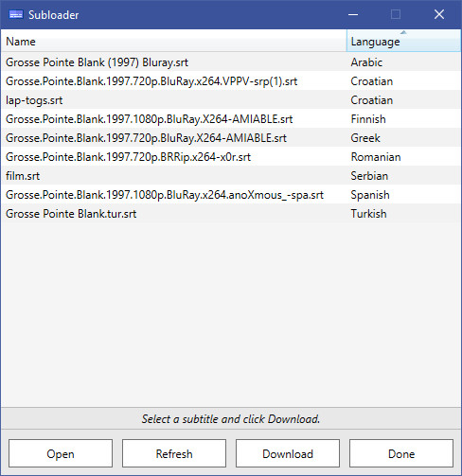The height and width of the screenshot is (476, 462).
Task: Minimize the Subloader window
Action: click(x=353, y=14)
